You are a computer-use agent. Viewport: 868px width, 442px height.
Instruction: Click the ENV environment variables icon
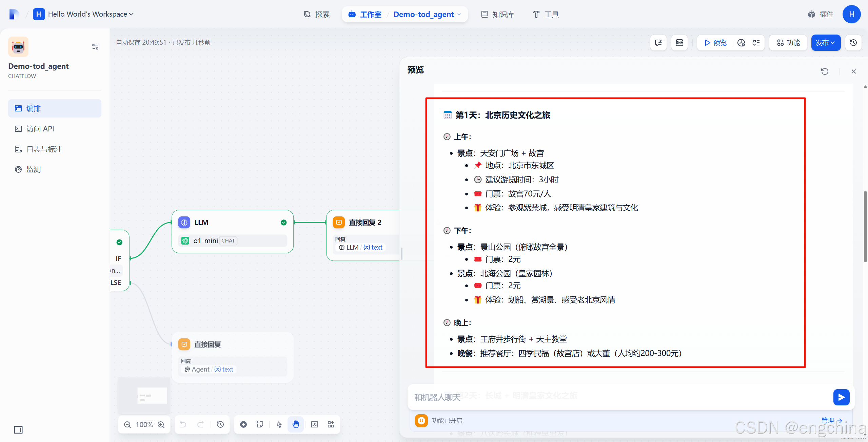[x=679, y=43]
